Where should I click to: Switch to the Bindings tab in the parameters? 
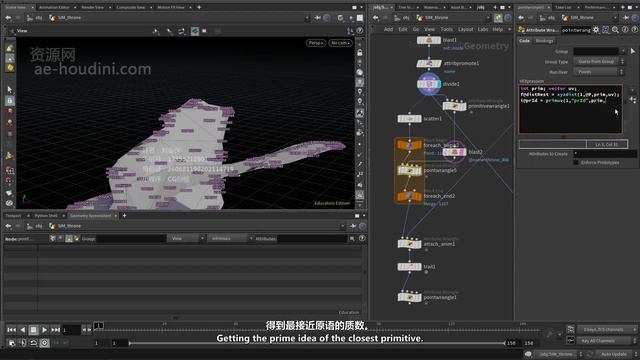pyautogui.click(x=544, y=41)
